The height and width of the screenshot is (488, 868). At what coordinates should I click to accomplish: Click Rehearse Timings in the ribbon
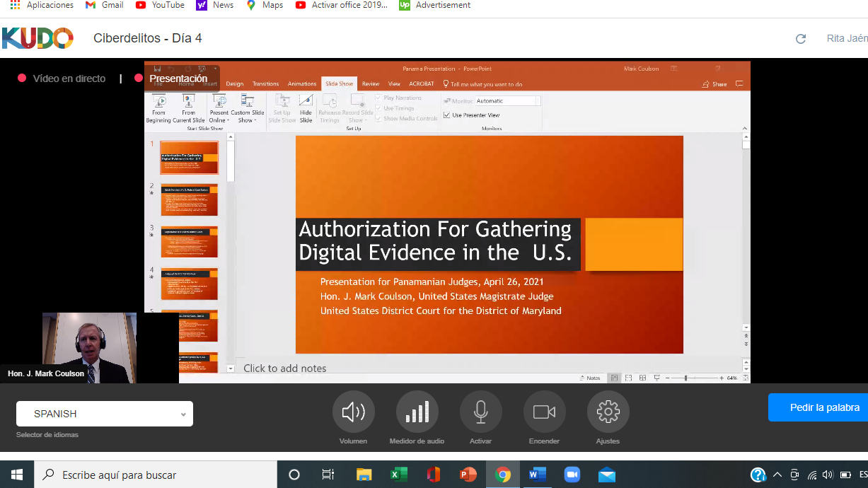(329, 108)
